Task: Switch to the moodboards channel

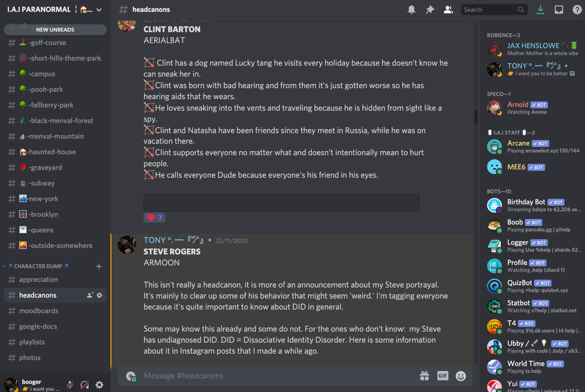Action: point(39,311)
